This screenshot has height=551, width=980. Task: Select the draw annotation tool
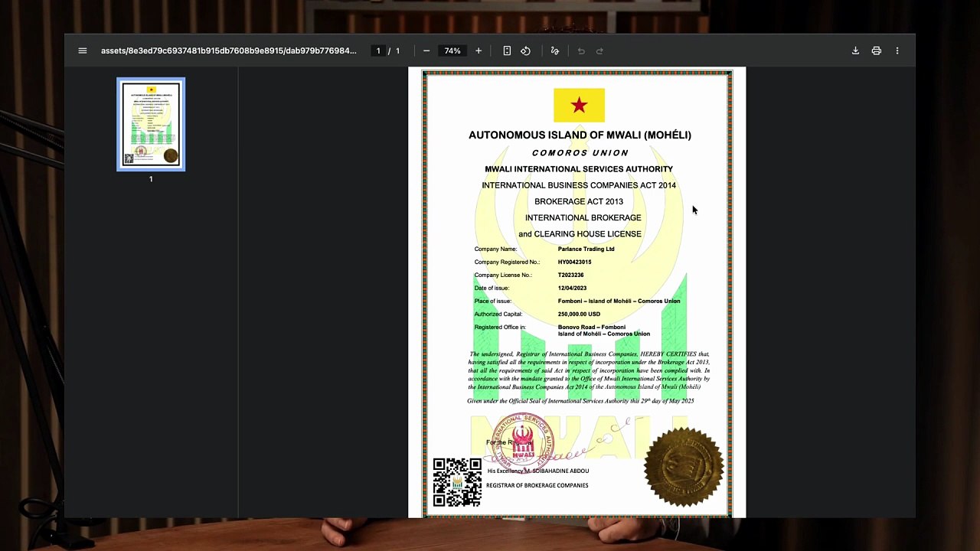[x=555, y=51]
